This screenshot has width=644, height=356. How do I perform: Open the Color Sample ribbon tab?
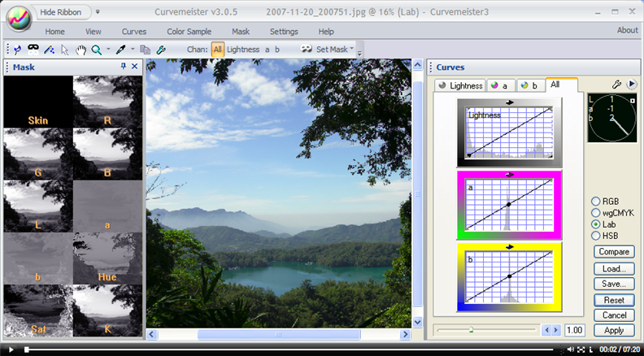[189, 32]
